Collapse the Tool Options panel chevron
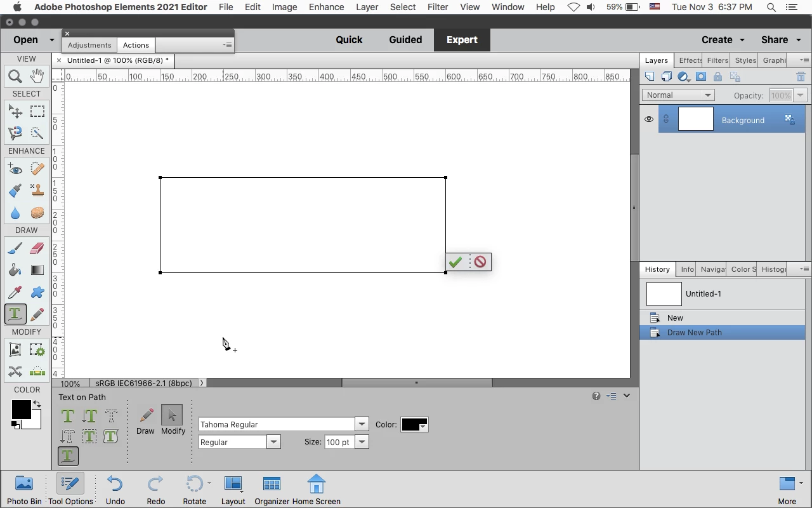The image size is (812, 508). 627,396
